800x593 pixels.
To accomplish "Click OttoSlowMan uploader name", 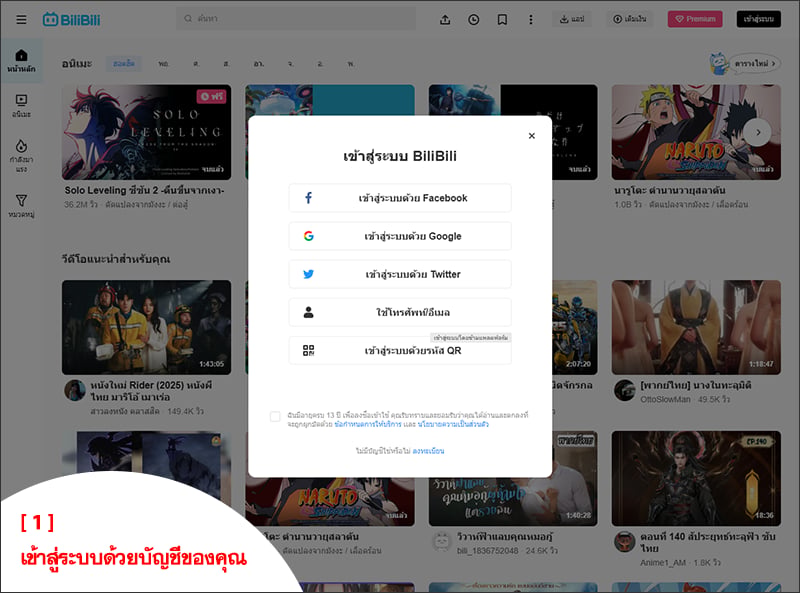I will pyautogui.click(x=665, y=399).
